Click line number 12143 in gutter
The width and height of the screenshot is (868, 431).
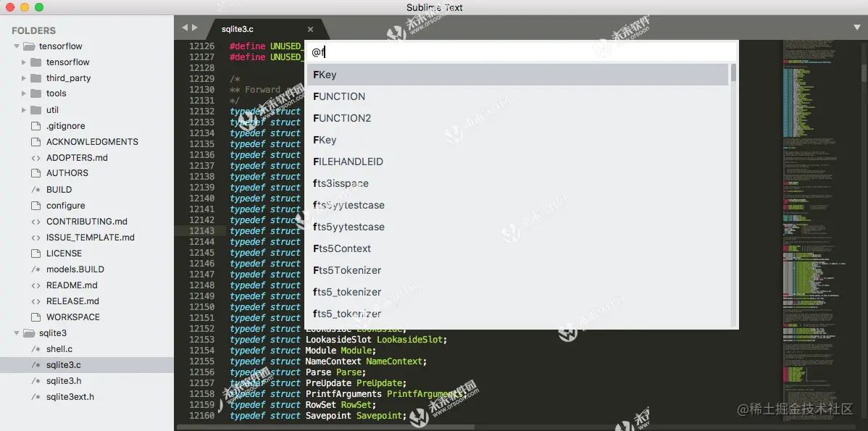point(201,231)
